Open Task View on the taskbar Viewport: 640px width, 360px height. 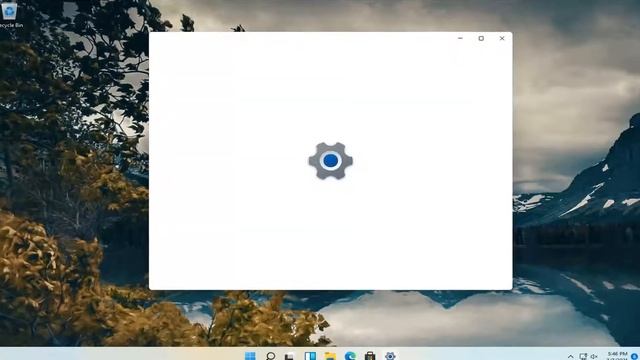tap(290, 356)
